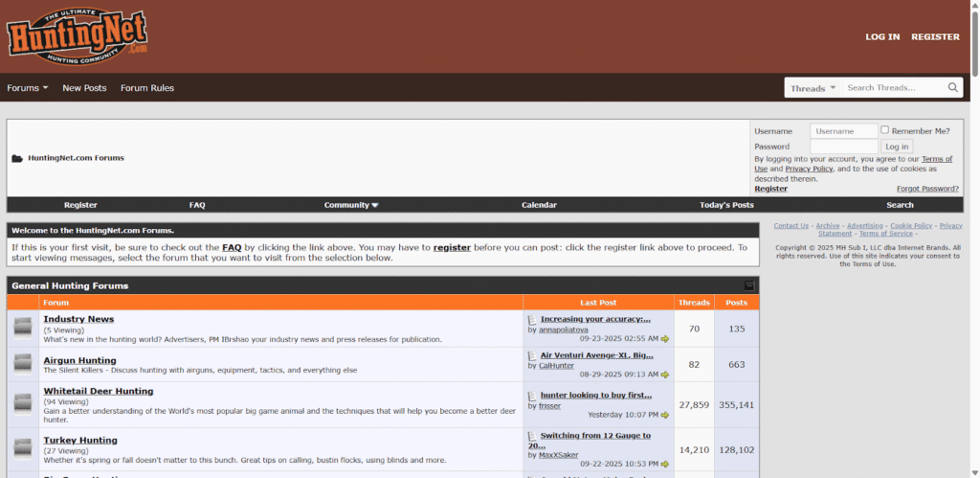Click the Password input field
980x478 pixels.
pyautogui.click(x=844, y=147)
